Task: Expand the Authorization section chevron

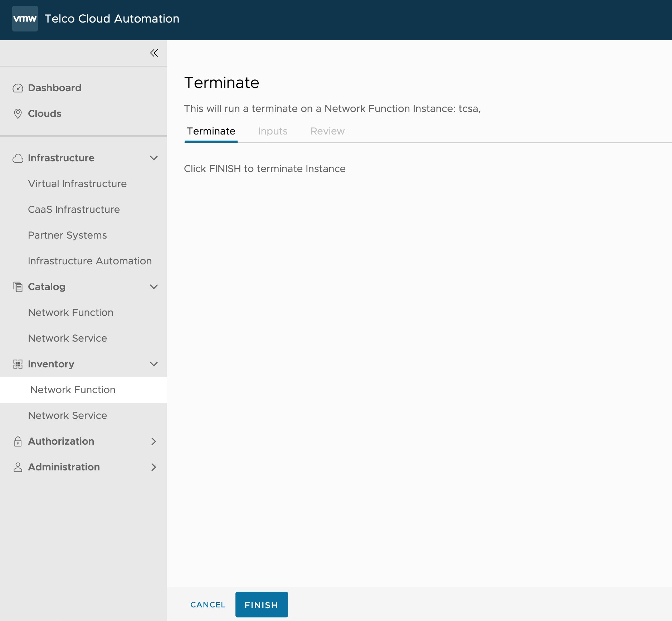Action: pyautogui.click(x=154, y=441)
